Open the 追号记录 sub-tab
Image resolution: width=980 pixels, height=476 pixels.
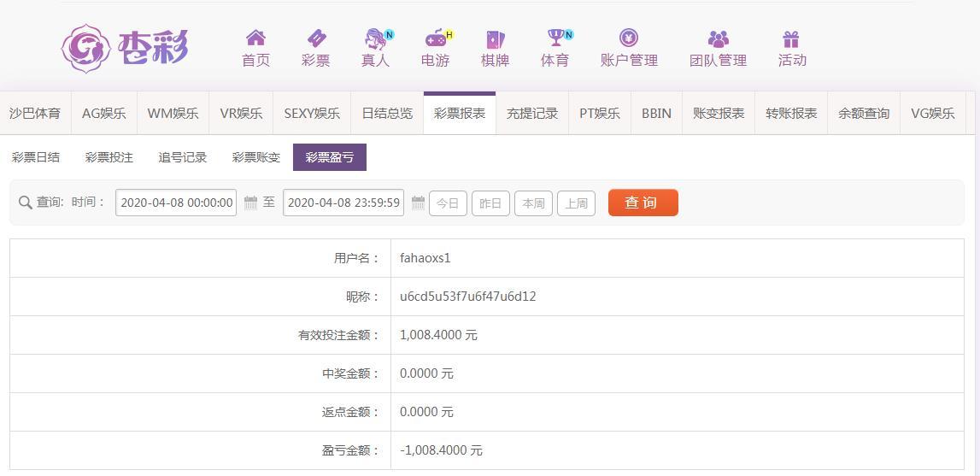(183, 157)
